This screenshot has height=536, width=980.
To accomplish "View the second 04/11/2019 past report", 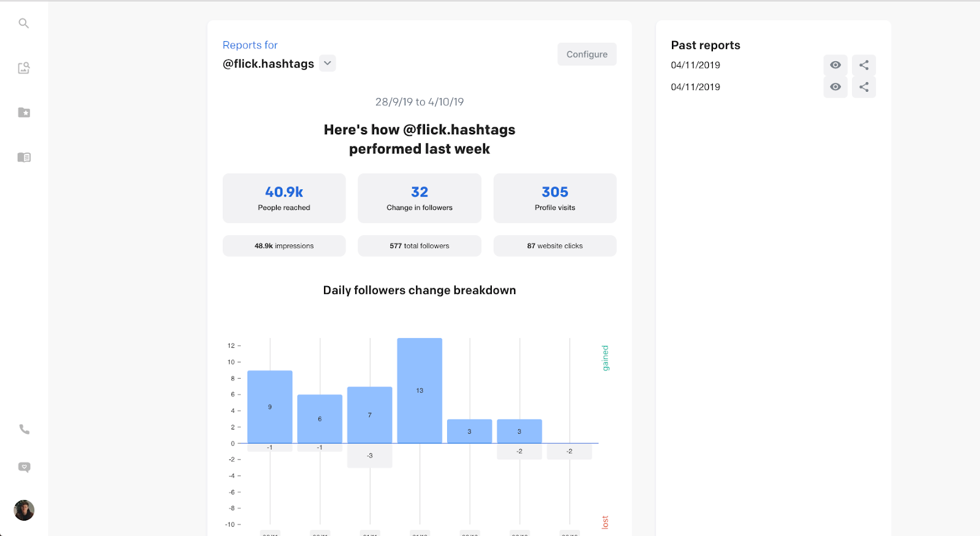I will pos(835,87).
